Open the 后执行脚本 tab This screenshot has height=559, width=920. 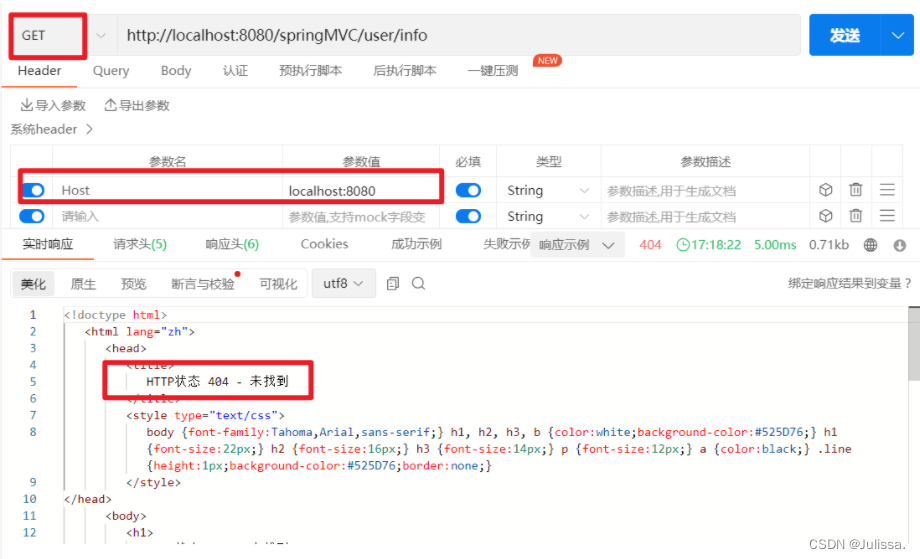(405, 70)
